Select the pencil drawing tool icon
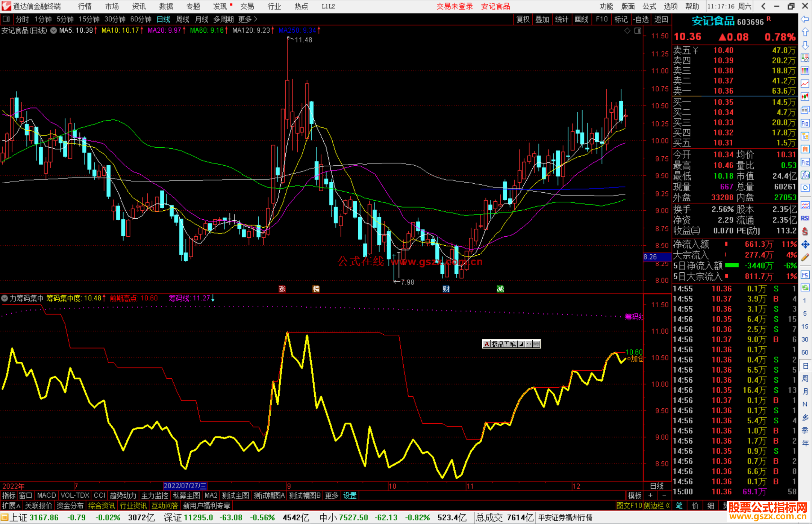The width and height of the screenshot is (812, 524). point(805,257)
